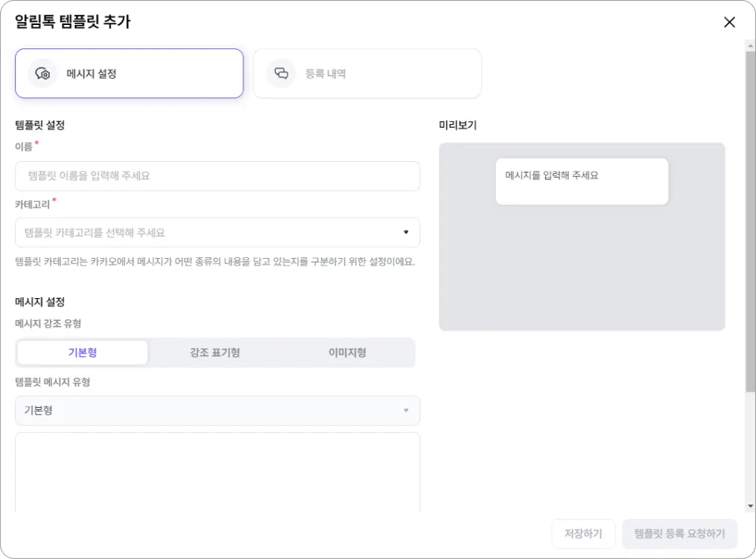Click the dialog's vertical scrollbar thumb
The width and height of the screenshot is (756, 559).
(750, 219)
